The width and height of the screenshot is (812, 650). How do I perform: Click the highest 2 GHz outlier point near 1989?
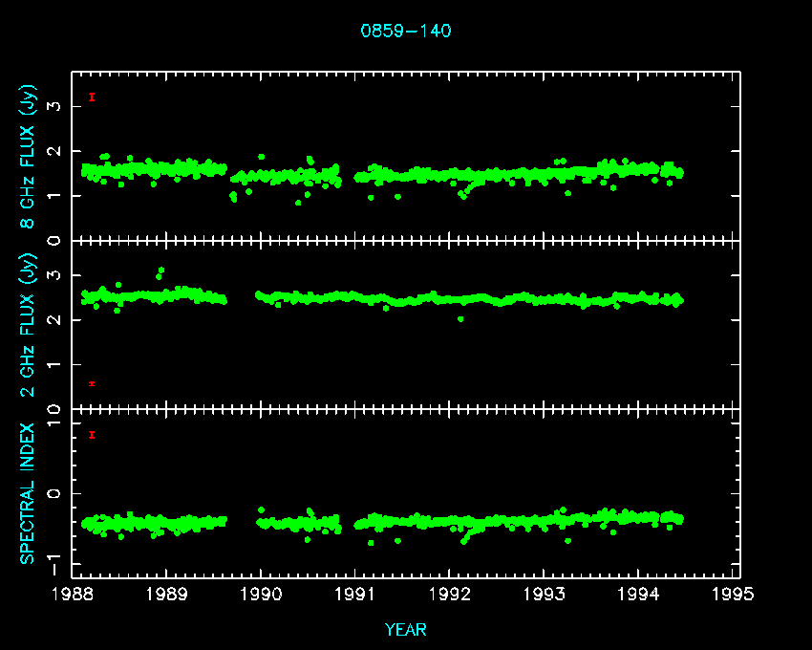pyautogui.click(x=161, y=271)
